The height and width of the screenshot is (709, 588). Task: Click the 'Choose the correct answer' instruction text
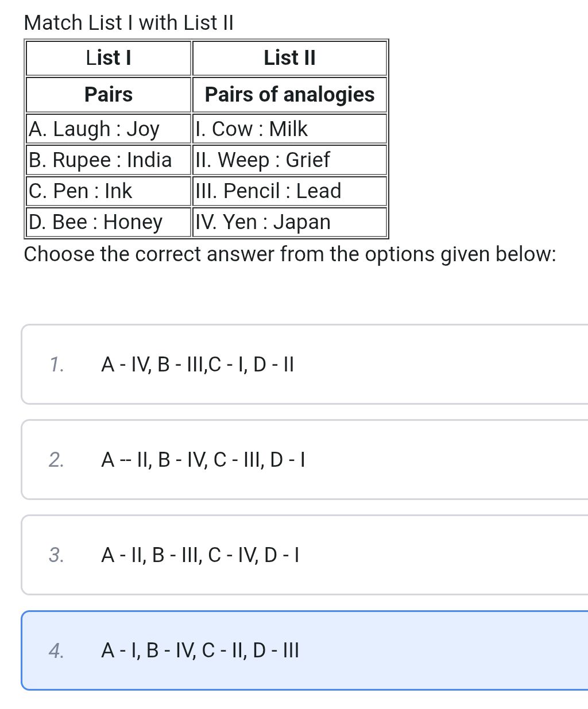290,254
